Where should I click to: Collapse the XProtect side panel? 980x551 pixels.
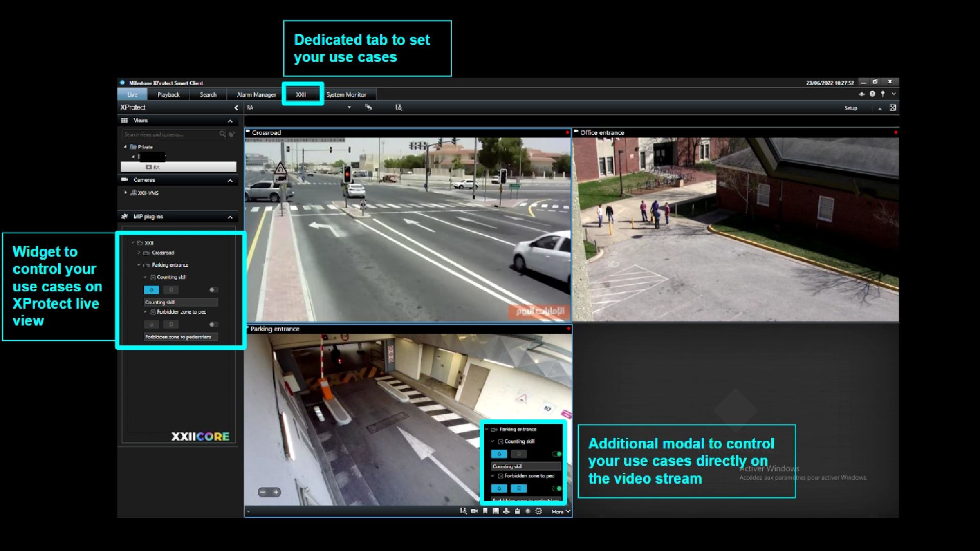[x=236, y=108]
